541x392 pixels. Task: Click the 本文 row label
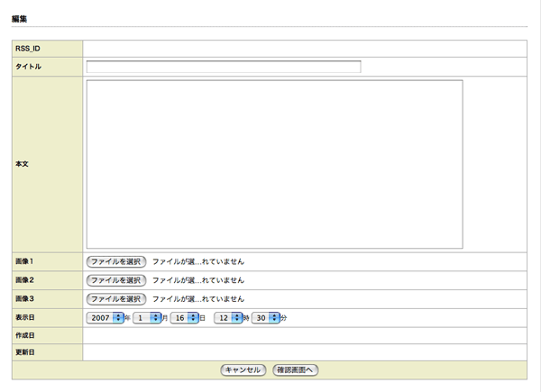click(23, 164)
